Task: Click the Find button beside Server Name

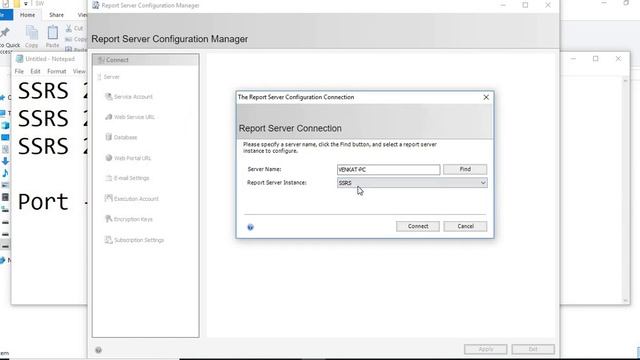Action: [x=465, y=169]
